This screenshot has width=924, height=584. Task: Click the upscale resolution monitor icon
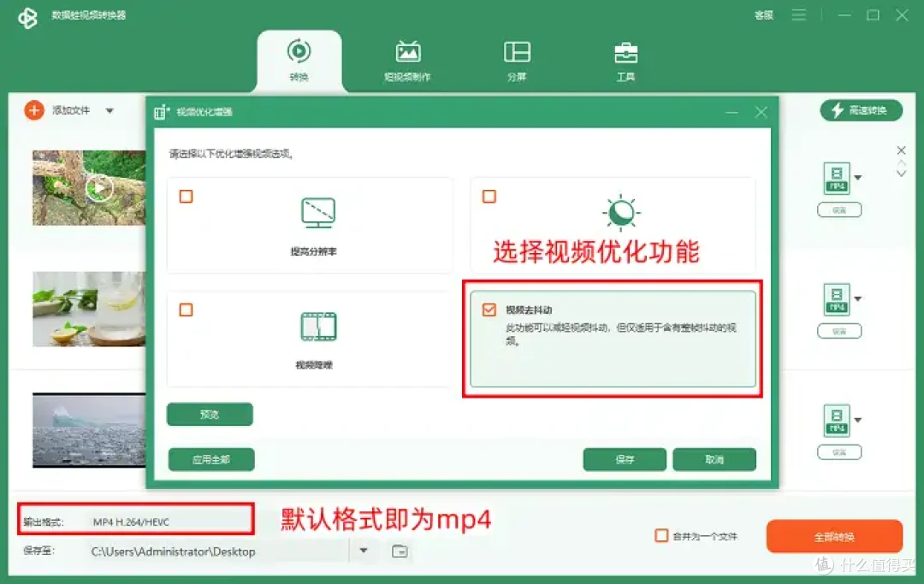coord(318,213)
